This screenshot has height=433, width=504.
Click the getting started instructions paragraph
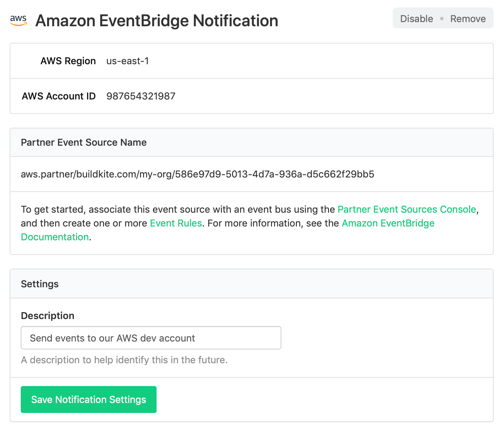[x=242, y=223]
